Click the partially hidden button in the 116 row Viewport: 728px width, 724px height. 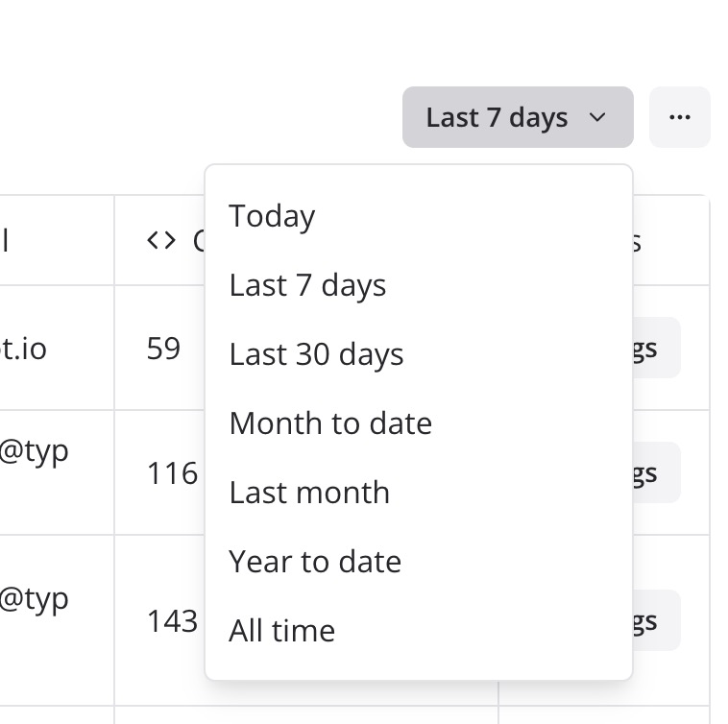(656, 472)
